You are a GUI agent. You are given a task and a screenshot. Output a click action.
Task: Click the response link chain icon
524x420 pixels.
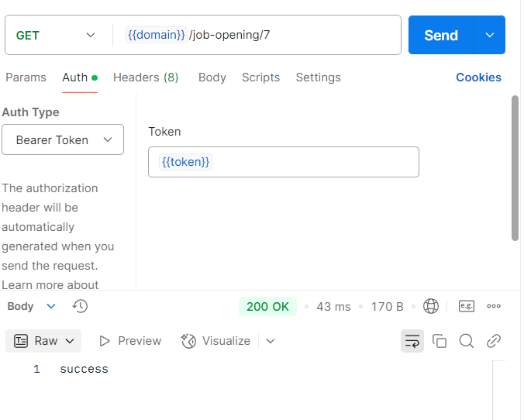[493, 341]
